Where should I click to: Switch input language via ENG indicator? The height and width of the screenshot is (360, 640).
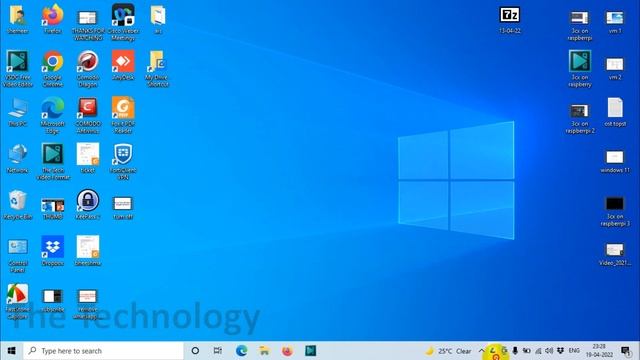pyautogui.click(x=574, y=351)
